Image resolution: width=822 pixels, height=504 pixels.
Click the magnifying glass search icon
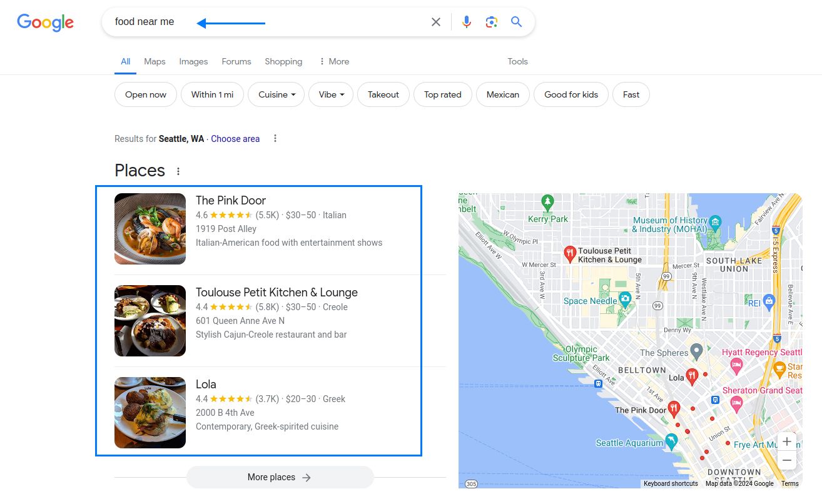tap(516, 22)
